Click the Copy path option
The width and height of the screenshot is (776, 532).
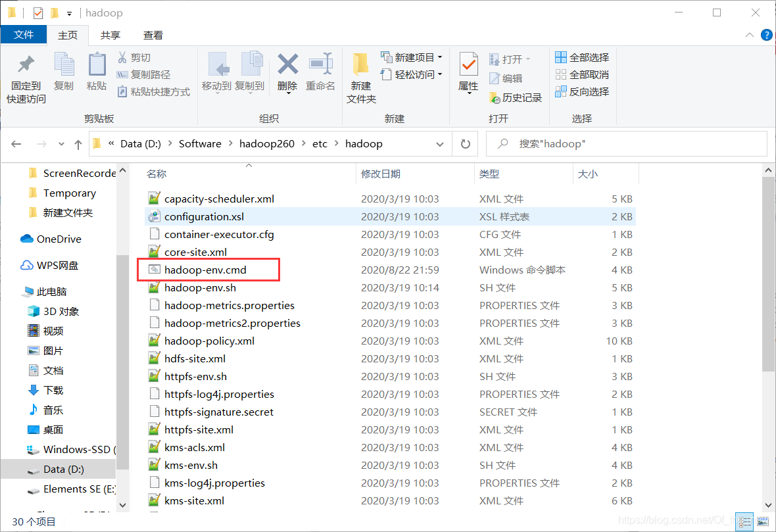(x=143, y=75)
